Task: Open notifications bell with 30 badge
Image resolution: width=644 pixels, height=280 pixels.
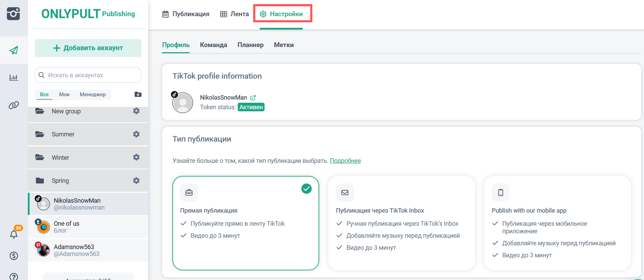Action: pos(14,234)
